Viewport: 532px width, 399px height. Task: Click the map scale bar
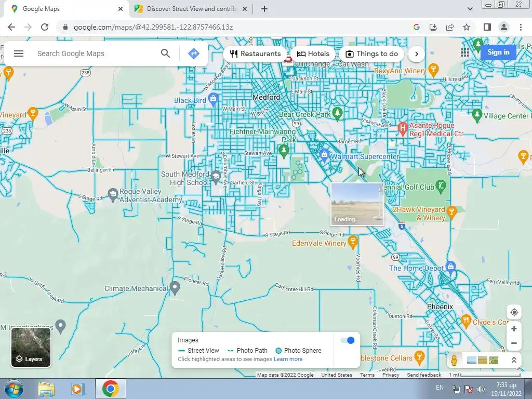tap(490, 375)
